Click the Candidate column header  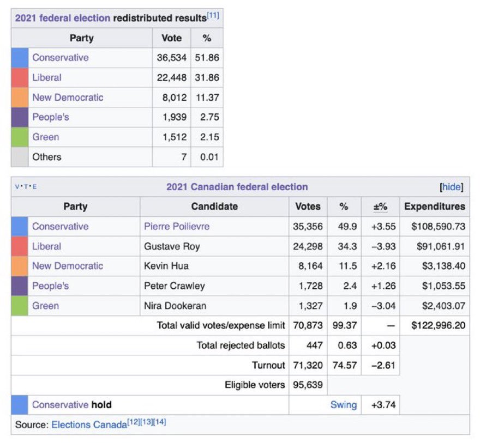pyautogui.click(x=214, y=207)
